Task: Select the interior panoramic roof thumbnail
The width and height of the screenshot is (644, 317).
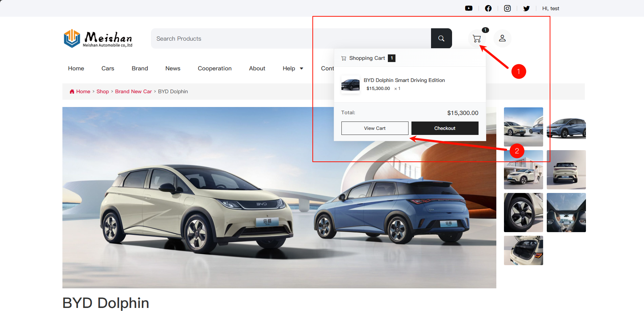Action: (x=566, y=213)
